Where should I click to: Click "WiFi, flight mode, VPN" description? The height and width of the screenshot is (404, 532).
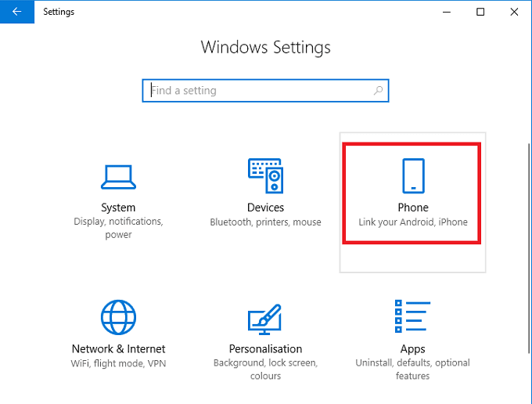click(118, 363)
